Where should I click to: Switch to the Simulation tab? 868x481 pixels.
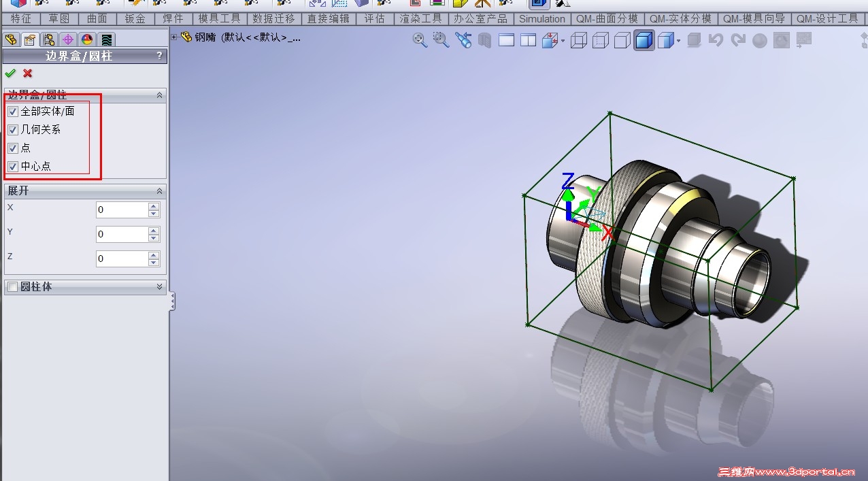pos(542,19)
